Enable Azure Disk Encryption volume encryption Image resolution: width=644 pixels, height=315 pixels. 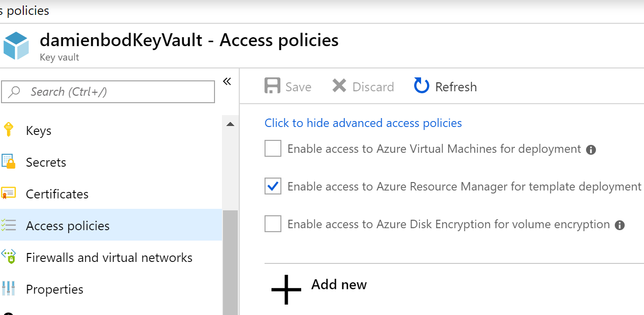pyautogui.click(x=272, y=224)
